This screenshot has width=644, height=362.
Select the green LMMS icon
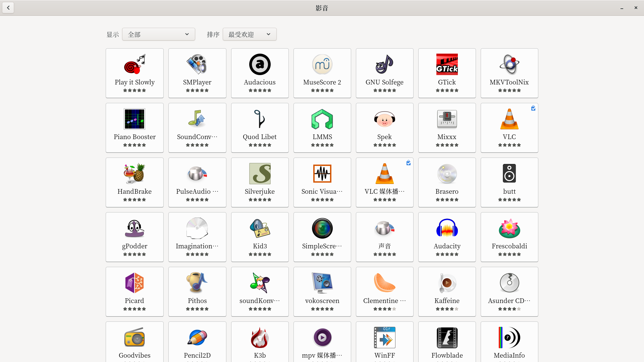[x=322, y=119]
